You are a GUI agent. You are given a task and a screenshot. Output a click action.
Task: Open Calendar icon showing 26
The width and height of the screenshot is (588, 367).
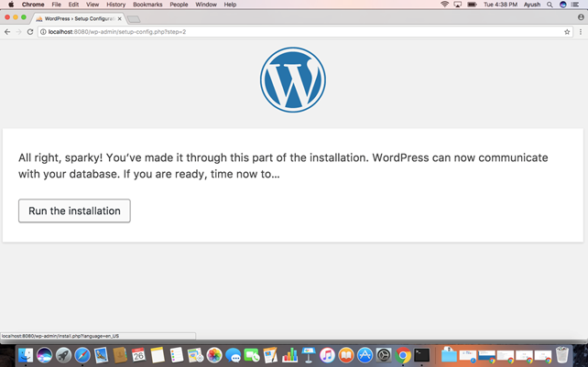click(x=138, y=355)
